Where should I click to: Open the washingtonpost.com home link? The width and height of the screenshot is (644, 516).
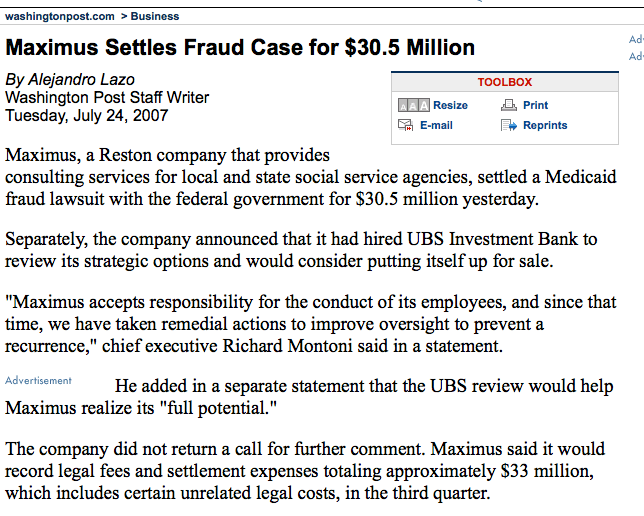(60, 16)
